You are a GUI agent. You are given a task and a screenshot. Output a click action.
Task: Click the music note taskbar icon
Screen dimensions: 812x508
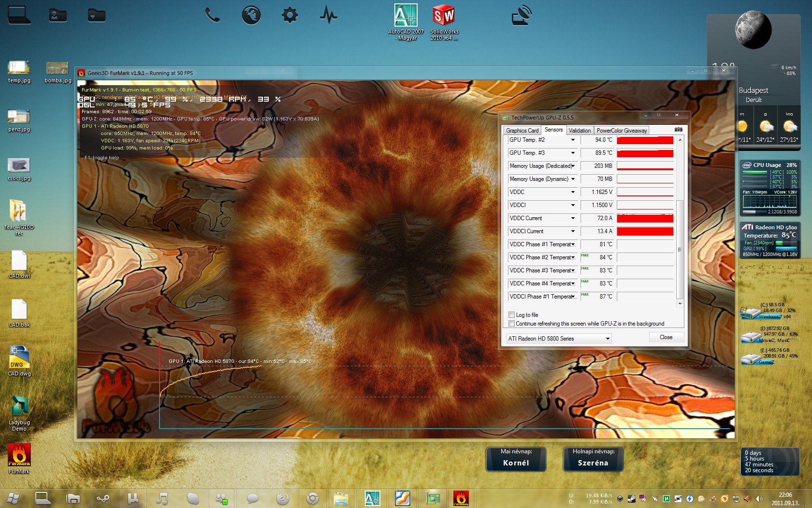[162, 498]
